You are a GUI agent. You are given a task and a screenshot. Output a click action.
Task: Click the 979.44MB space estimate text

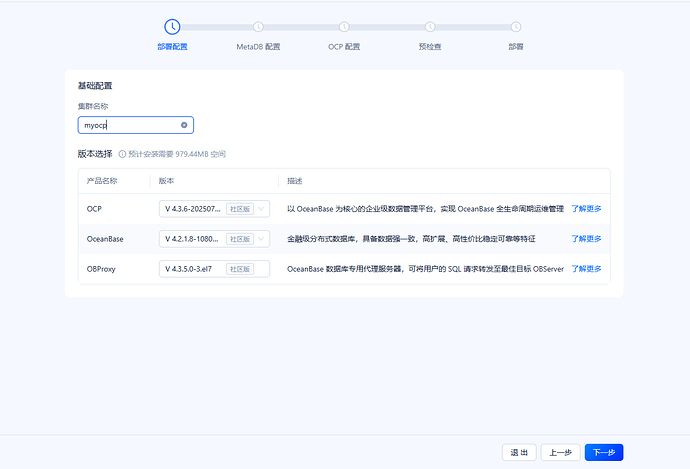click(x=177, y=154)
